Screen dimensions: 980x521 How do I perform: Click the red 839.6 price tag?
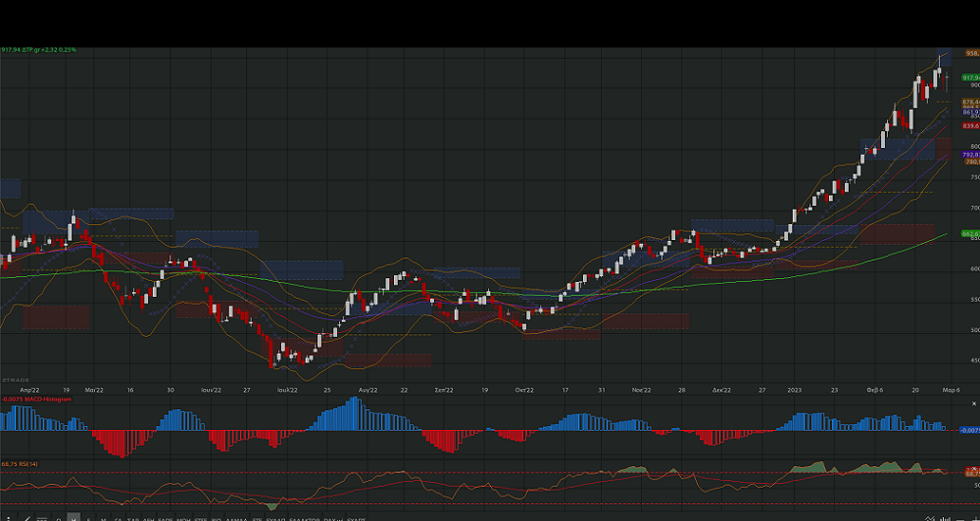pyautogui.click(x=970, y=126)
